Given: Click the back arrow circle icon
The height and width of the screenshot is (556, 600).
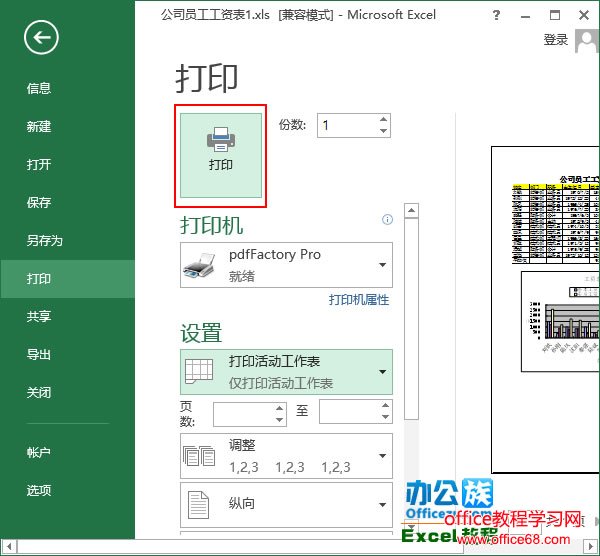Looking at the screenshot, I should 42,39.
